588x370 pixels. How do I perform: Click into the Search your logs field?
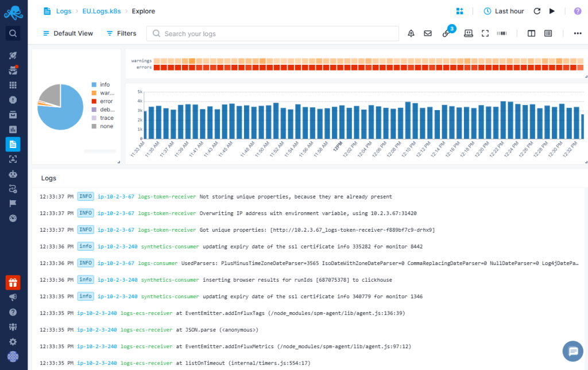pos(272,34)
